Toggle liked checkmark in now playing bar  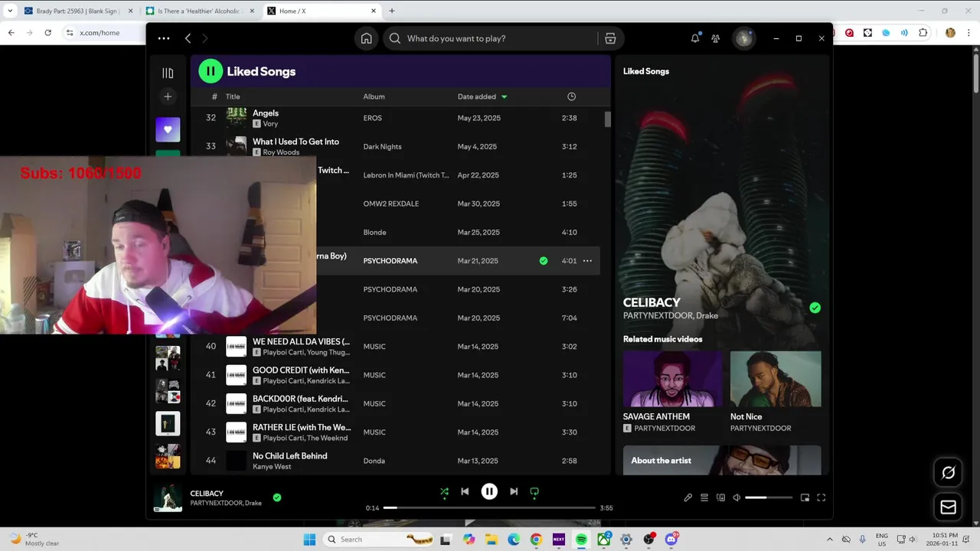click(277, 497)
